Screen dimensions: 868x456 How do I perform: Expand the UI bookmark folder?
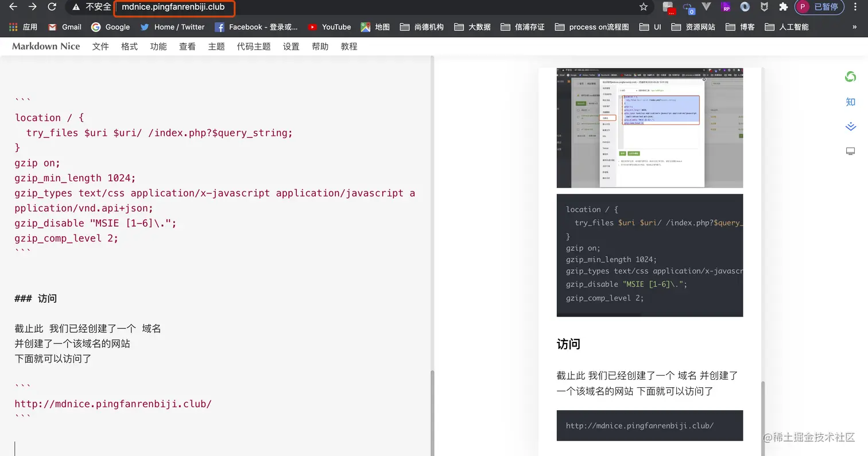coord(650,27)
